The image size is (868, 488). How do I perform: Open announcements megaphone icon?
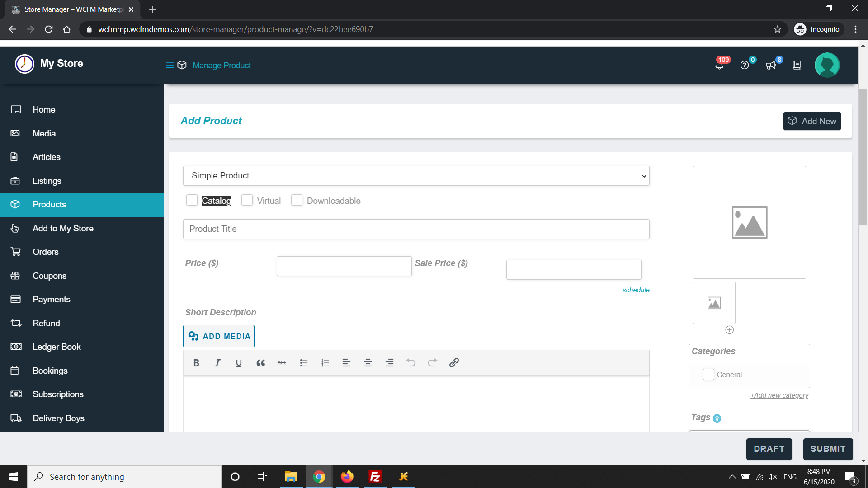pyautogui.click(x=771, y=65)
